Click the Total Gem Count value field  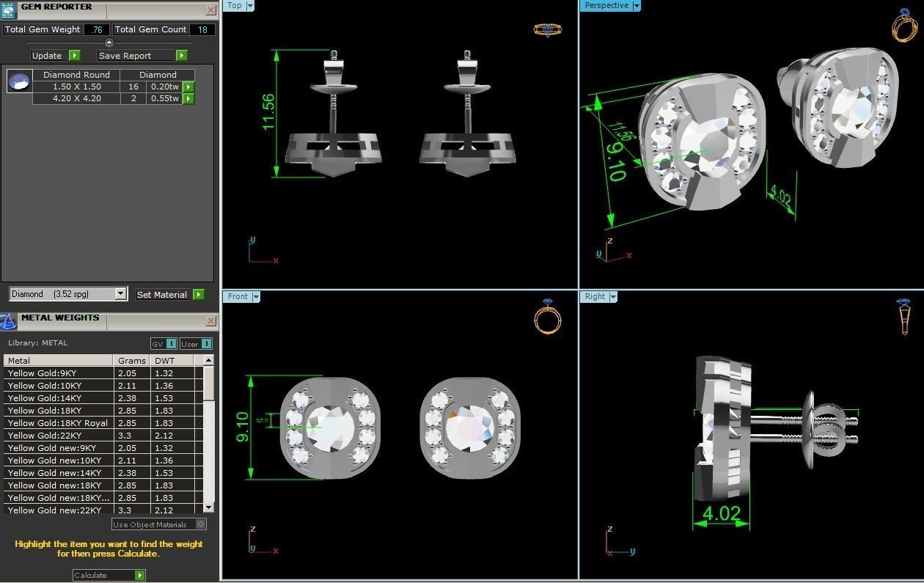tap(202, 29)
